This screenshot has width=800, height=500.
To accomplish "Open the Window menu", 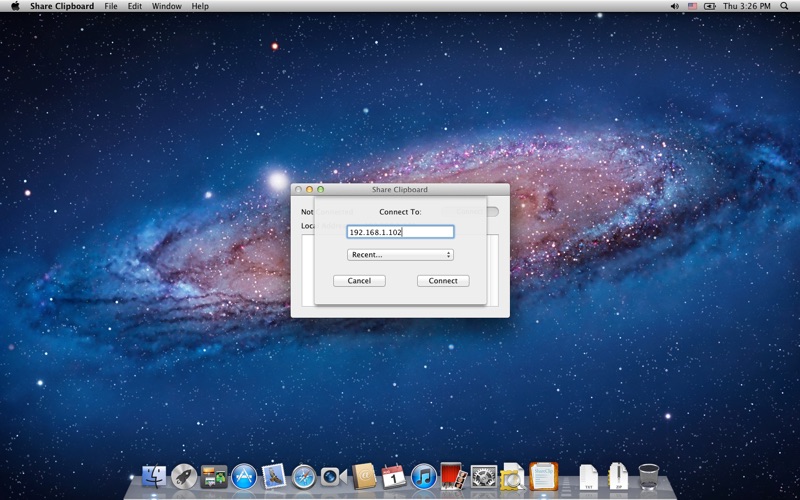I will [166, 6].
